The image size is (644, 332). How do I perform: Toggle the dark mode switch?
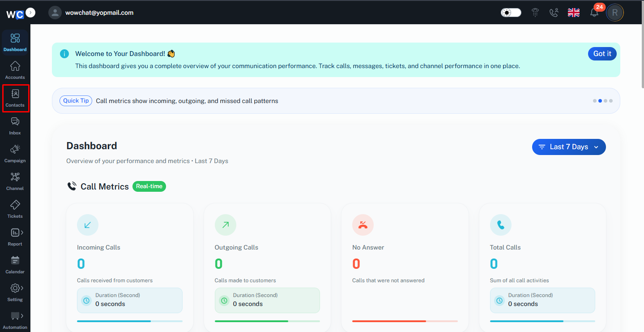coord(511,13)
